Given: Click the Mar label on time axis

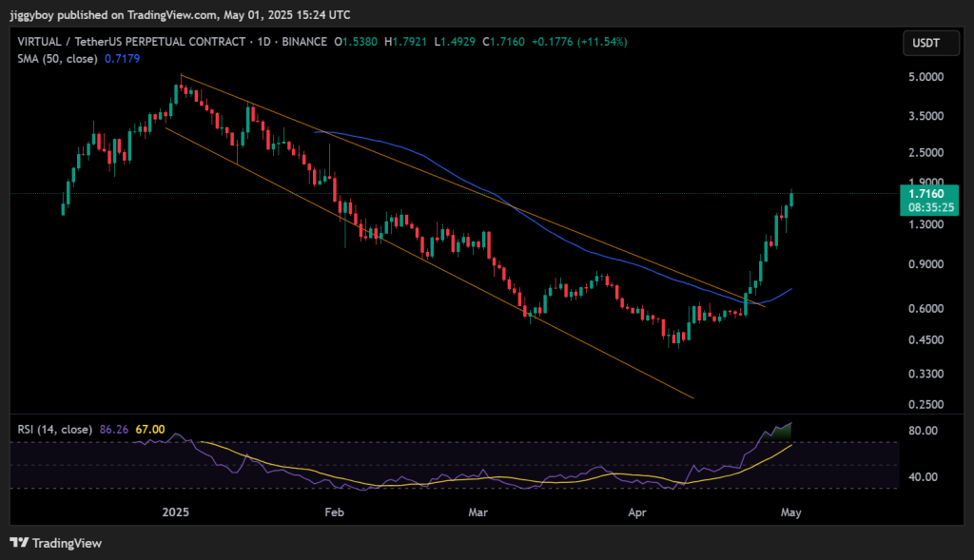Looking at the screenshot, I should pyautogui.click(x=478, y=512).
